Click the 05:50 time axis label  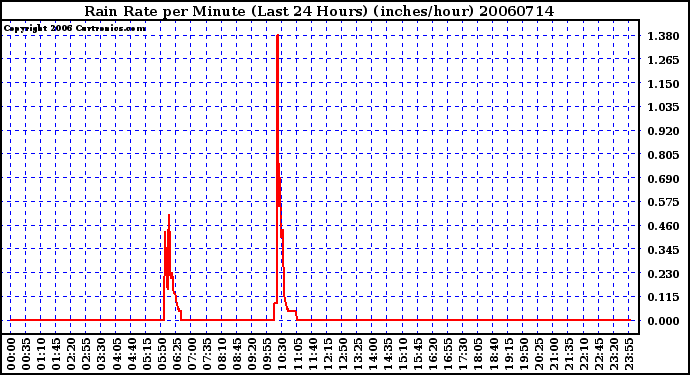pos(162,355)
